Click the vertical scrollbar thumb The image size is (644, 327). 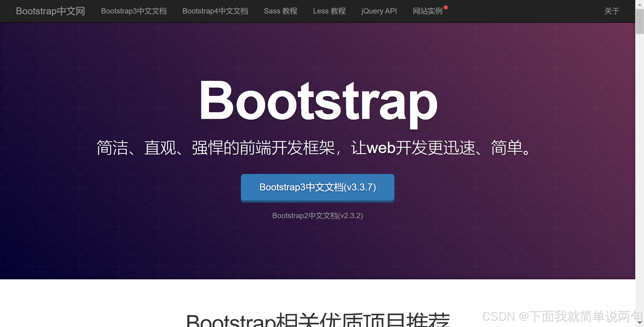click(640, 21)
